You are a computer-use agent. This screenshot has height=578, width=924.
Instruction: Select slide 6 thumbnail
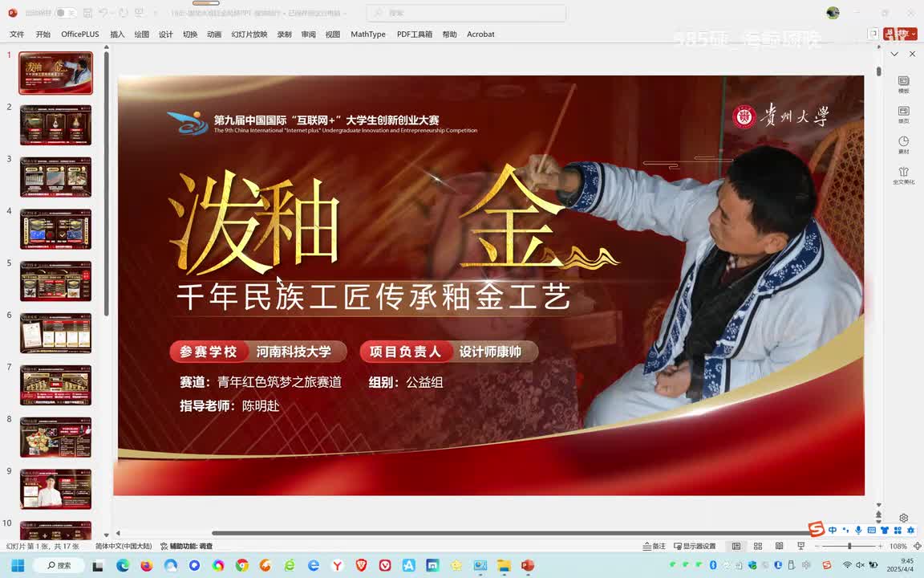pyautogui.click(x=55, y=333)
